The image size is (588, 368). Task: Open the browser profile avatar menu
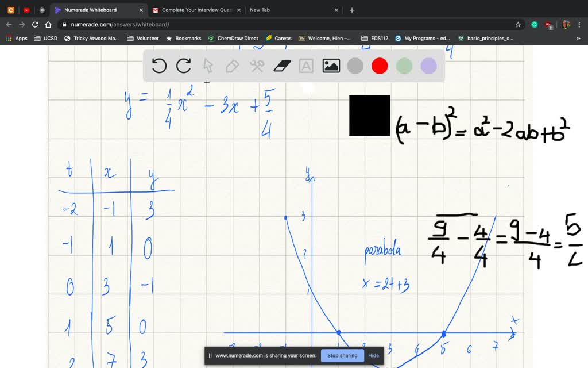pyautogui.click(x=566, y=25)
